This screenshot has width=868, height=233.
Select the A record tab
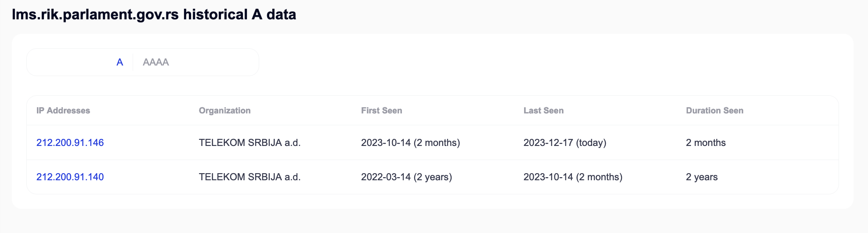pos(119,62)
